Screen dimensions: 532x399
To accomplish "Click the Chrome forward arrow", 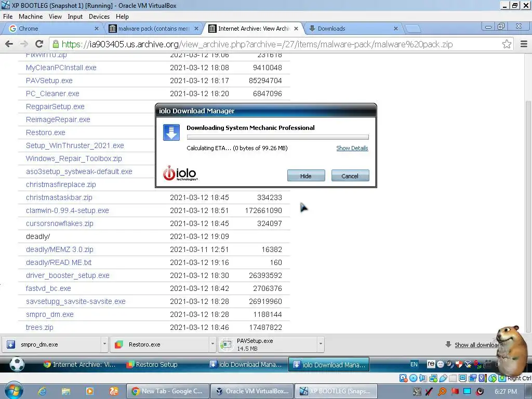I will pyautogui.click(x=24, y=44).
